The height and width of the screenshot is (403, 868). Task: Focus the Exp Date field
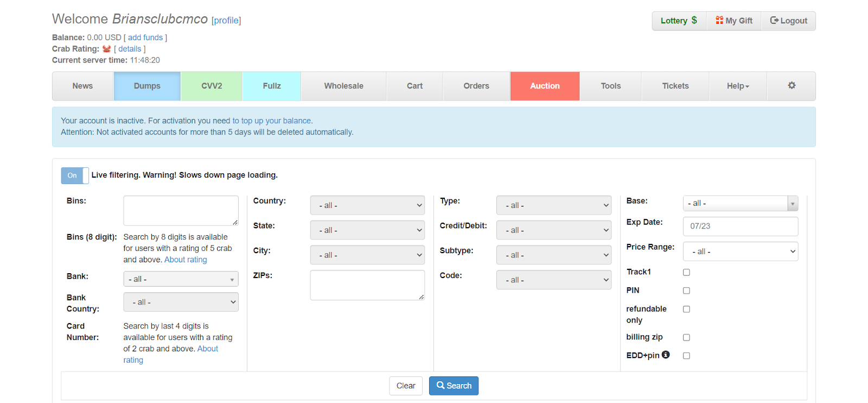pyautogui.click(x=741, y=226)
